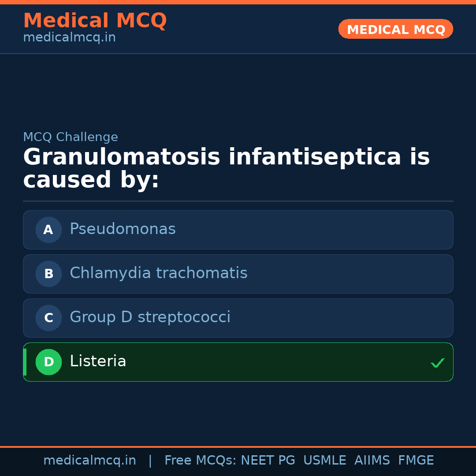Viewport: 476px width, 476px height.
Task: Click the letter C circle badge
Action: pyautogui.click(x=48, y=318)
